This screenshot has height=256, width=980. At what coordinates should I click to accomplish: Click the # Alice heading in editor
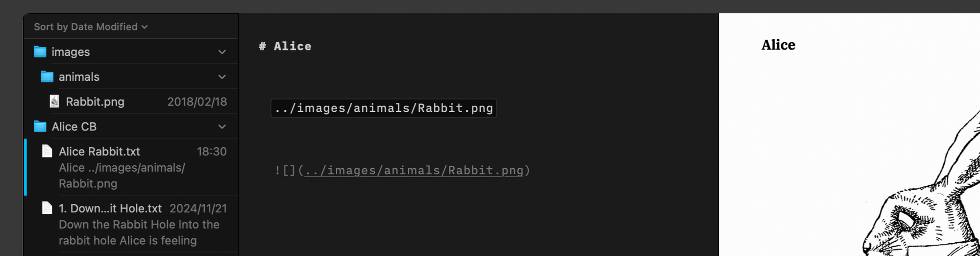(285, 46)
